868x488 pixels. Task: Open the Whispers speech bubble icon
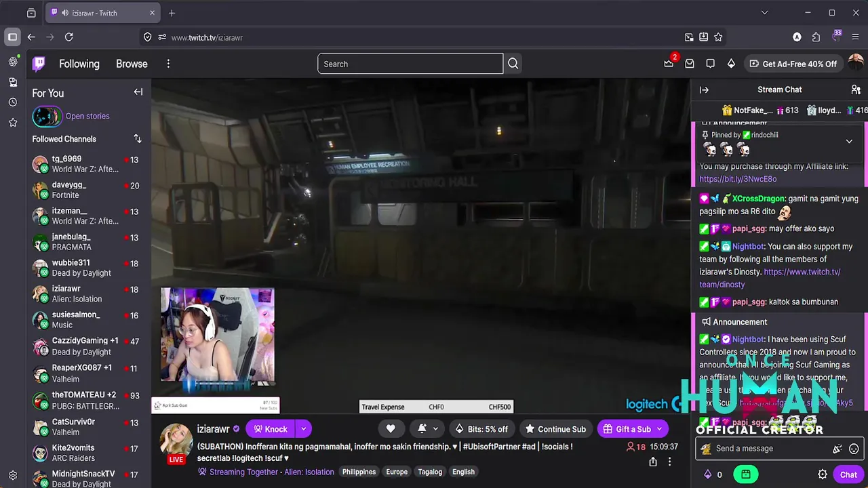[x=710, y=64]
